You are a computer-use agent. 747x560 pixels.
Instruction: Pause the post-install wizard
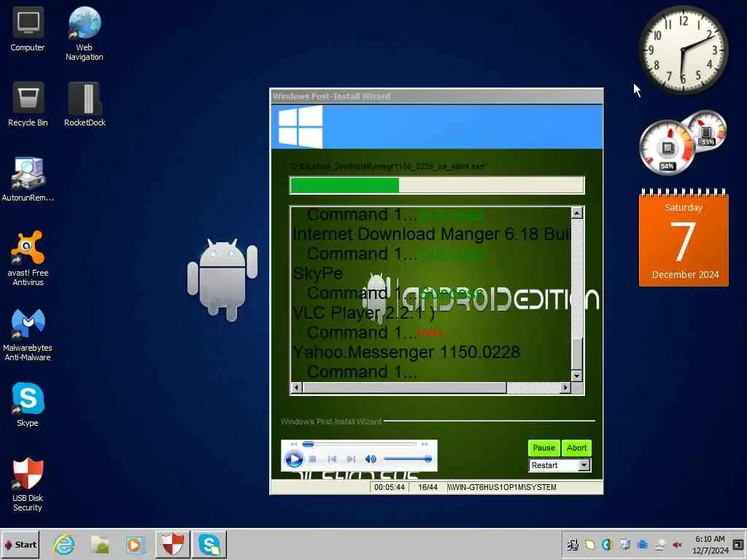pyautogui.click(x=543, y=448)
